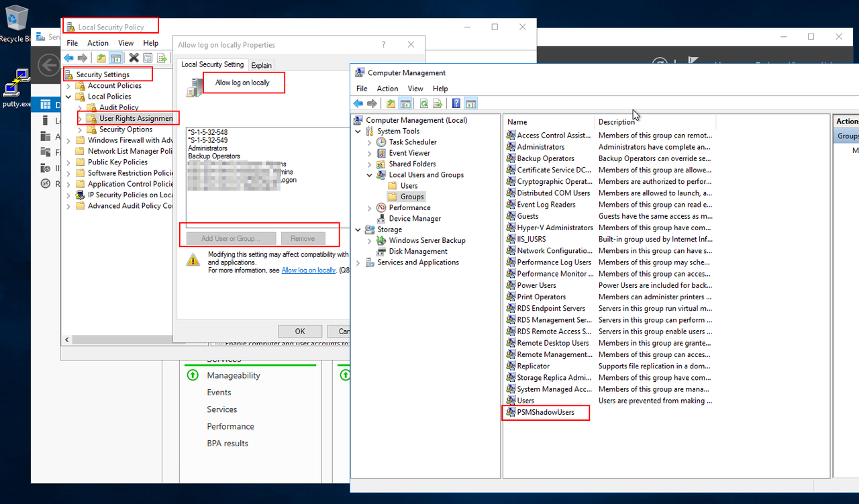Click OK in Allow log on locally Properties

(300, 331)
